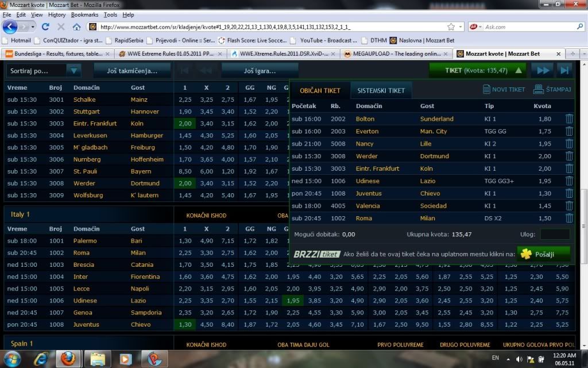Remove Roma vs Milan from the ticket

tap(569, 218)
